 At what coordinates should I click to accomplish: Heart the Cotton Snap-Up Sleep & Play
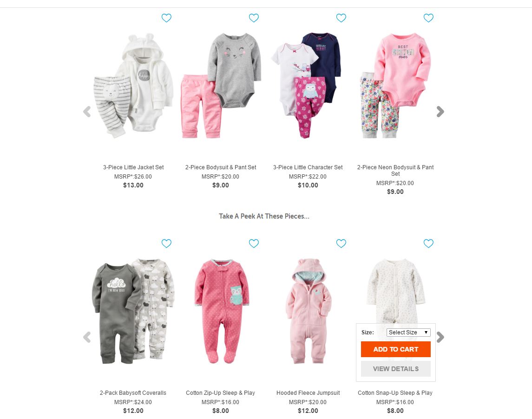(x=428, y=243)
